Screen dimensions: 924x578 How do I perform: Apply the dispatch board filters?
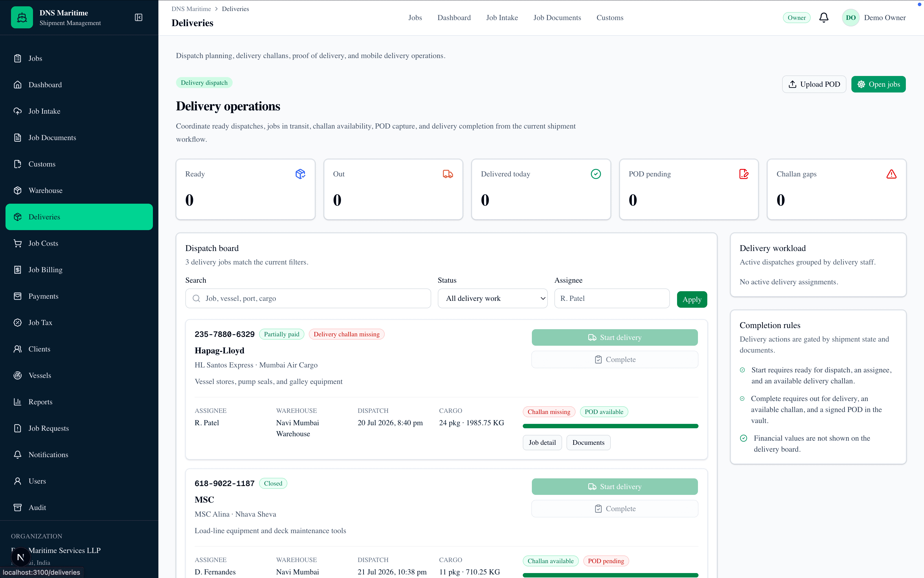point(692,299)
